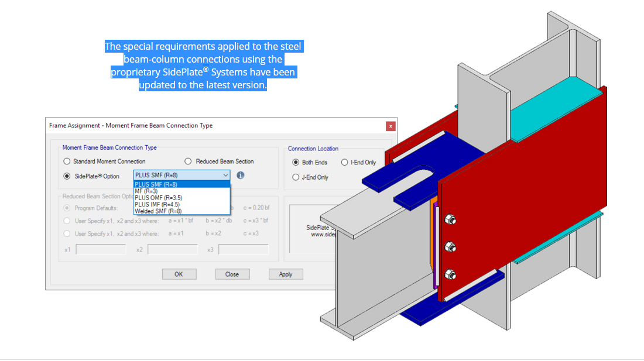The height and width of the screenshot is (361, 644).
Task: Close the Frame Assignment dialog
Action: [390, 126]
